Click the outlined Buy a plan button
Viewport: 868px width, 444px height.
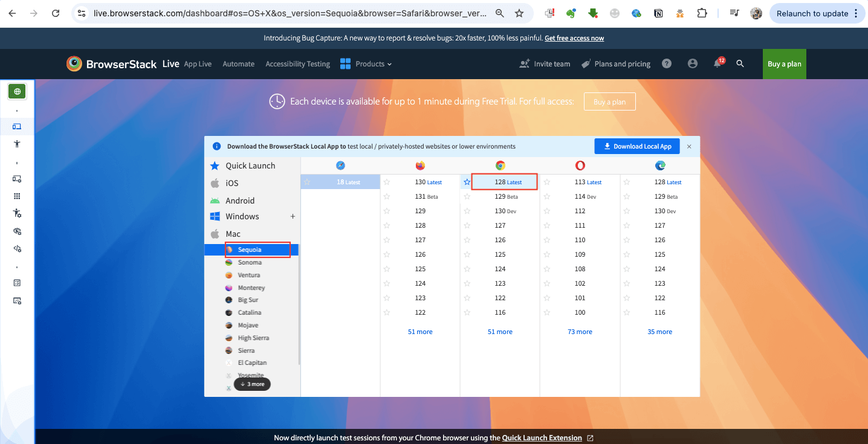pyautogui.click(x=609, y=101)
